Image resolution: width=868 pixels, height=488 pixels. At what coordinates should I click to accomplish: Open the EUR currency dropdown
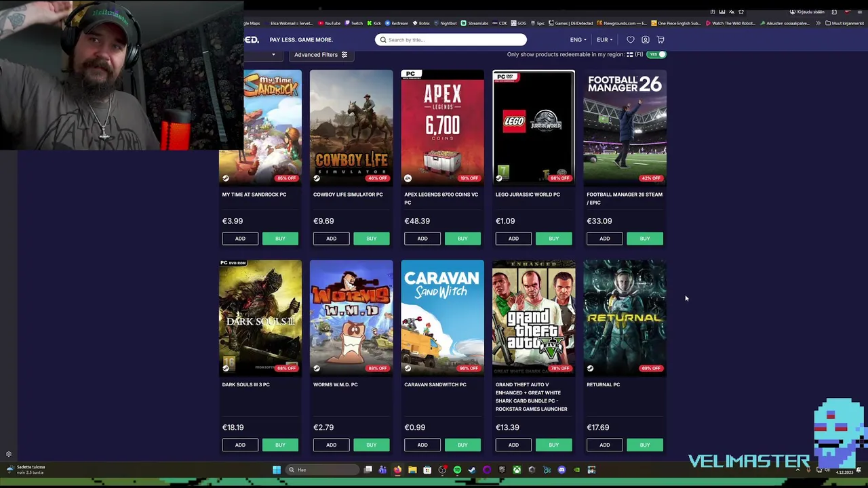pyautogui.click(x=604, y=40)
